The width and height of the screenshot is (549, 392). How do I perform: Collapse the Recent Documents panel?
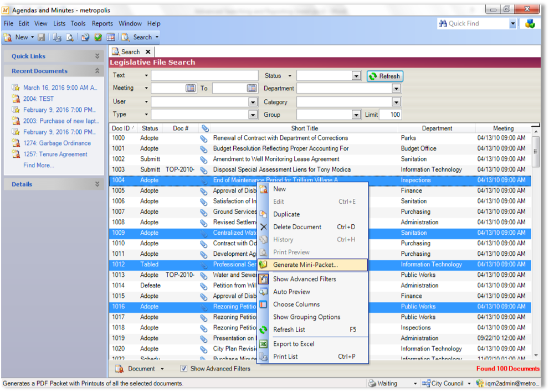(x=98, y=71)
